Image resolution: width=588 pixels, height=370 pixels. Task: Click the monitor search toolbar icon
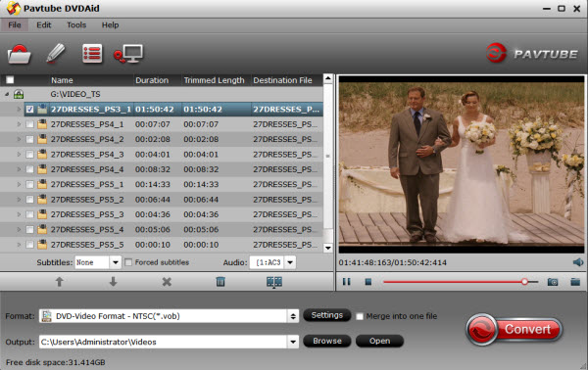point(128,54)
